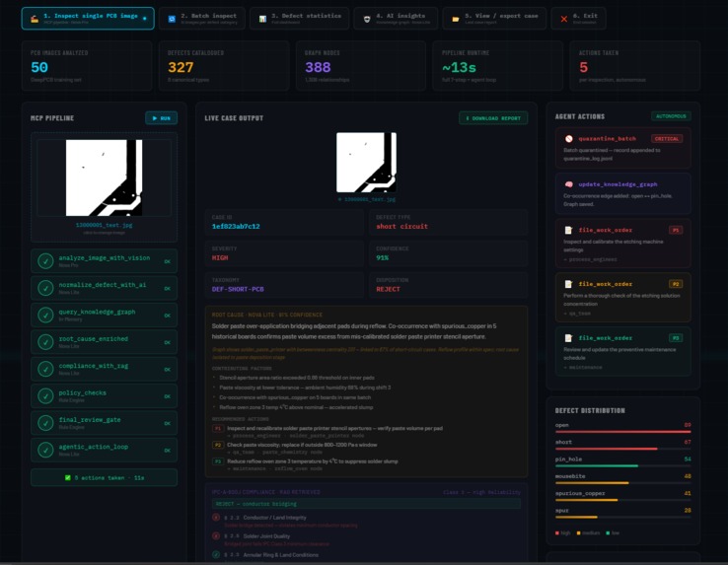This screenshot has height=565, width=728.
Task: Click the DEF-SHORT-PCB taxonomy value
Action: 238,289
